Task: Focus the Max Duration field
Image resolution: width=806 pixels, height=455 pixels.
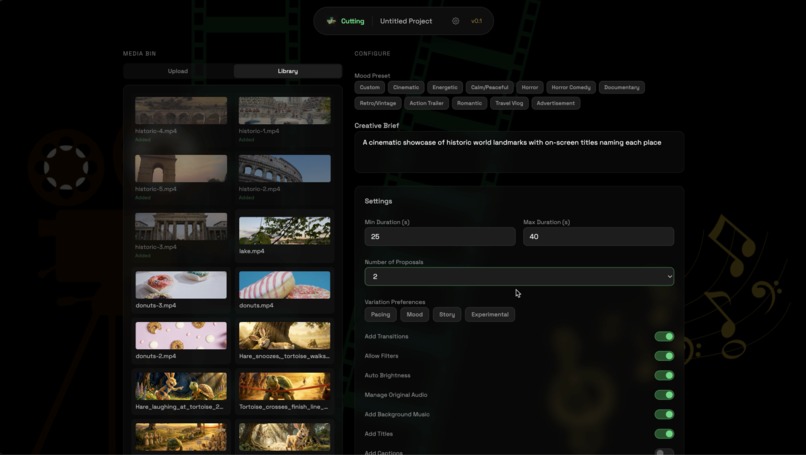Action: [598, 236]
